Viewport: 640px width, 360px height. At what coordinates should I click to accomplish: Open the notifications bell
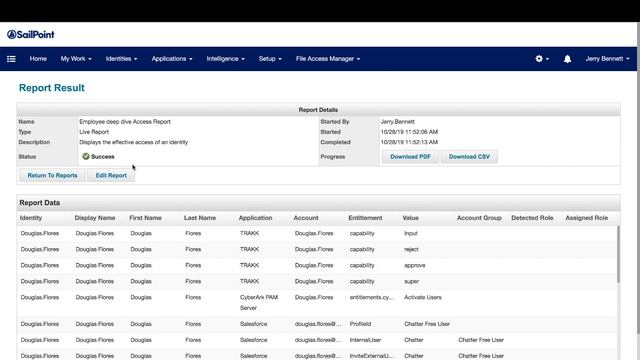click(x=567, y=59)
